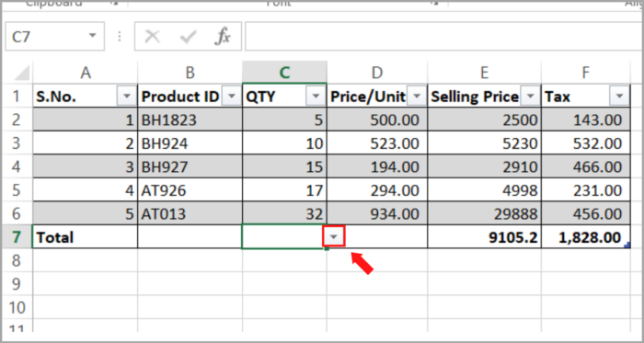Open the total row dropdown in cell C7
Image resolution: width=644 pixels, height=343 pixels.
(x=334, y=236)
